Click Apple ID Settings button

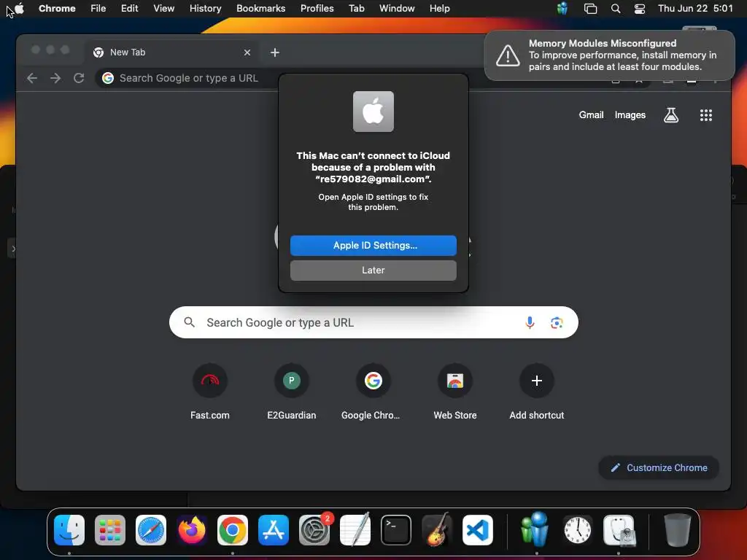373,245
